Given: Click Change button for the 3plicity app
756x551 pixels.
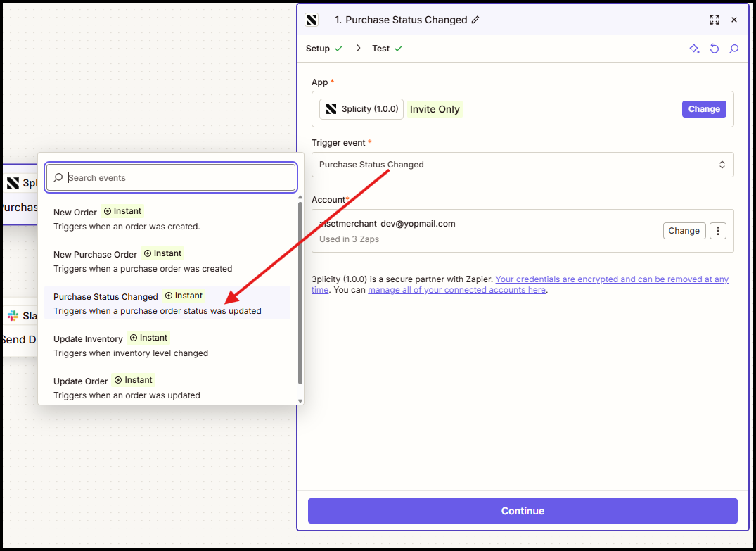Looking at the screenshot, I should pos(704,109).
